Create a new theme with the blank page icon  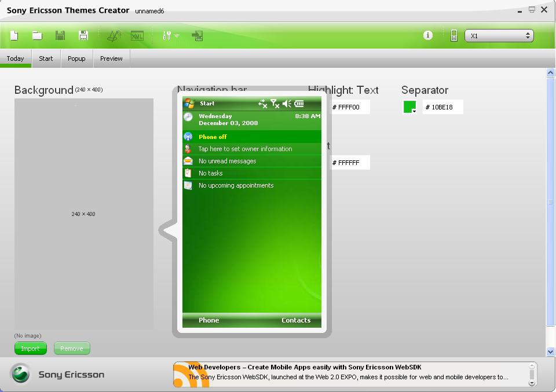click(14, 35)
